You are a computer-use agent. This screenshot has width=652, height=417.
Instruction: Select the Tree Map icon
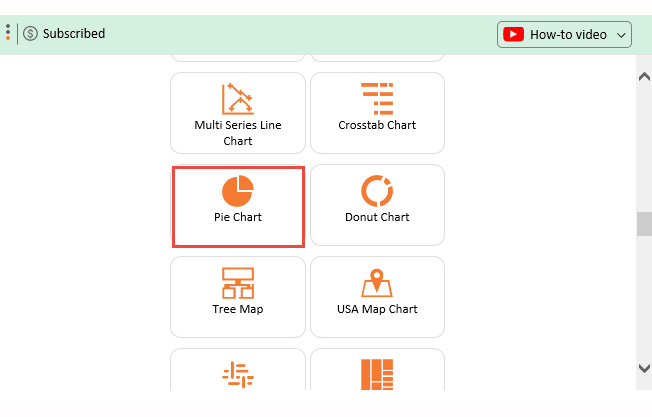(x=237, y=282)
